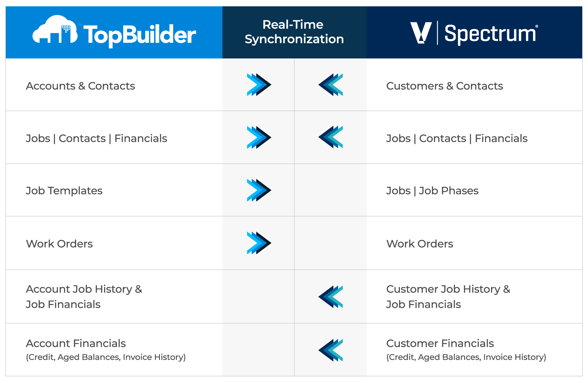Click right arrow in Accounts & Contacts row
Viewport: 588px width, 383px height.
(x=259, y=85)
